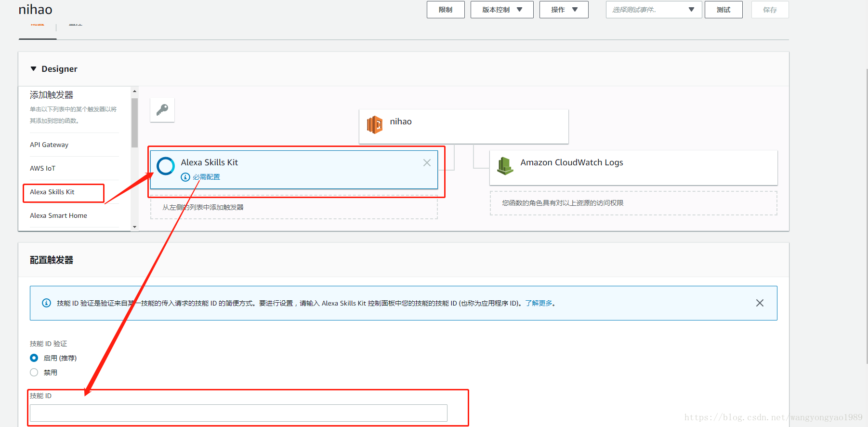Click the trigger list scrollbar thumb
Viewport: 868px width, 427px height.
[x=135, y=122]
